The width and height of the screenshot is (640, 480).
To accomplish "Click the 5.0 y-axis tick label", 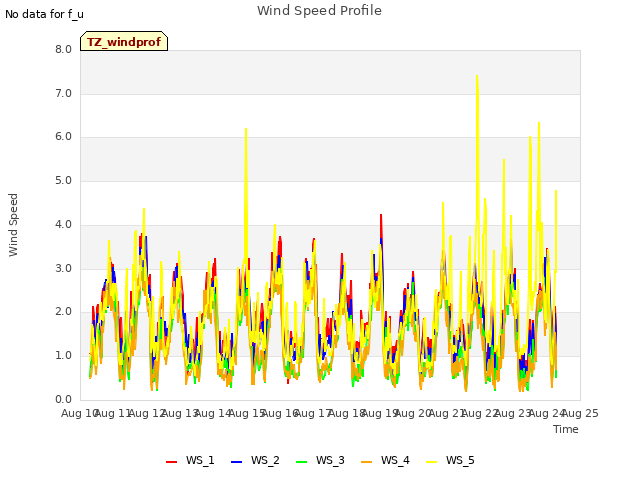I will [63, 180].
